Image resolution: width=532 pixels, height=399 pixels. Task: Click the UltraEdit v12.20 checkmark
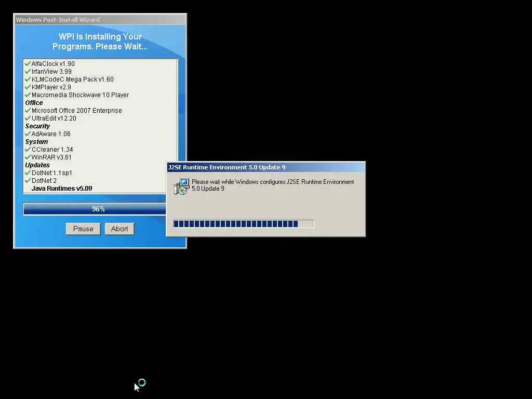(28, 118)
